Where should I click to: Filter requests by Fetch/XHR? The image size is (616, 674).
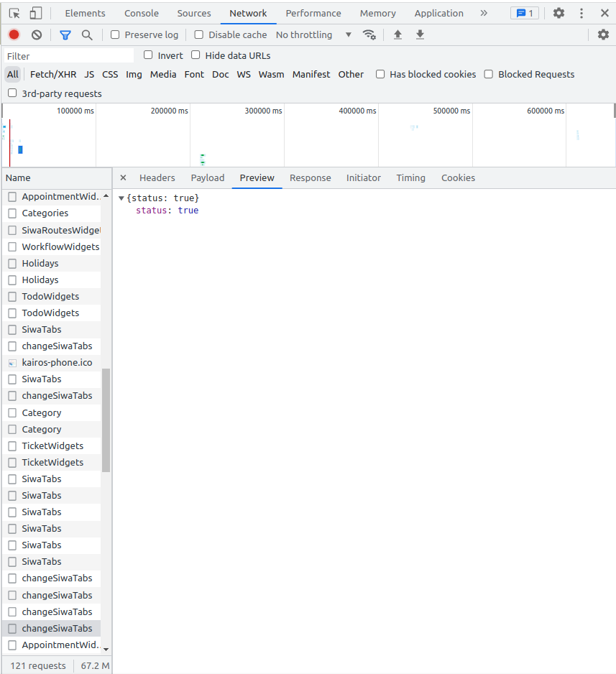53,74
